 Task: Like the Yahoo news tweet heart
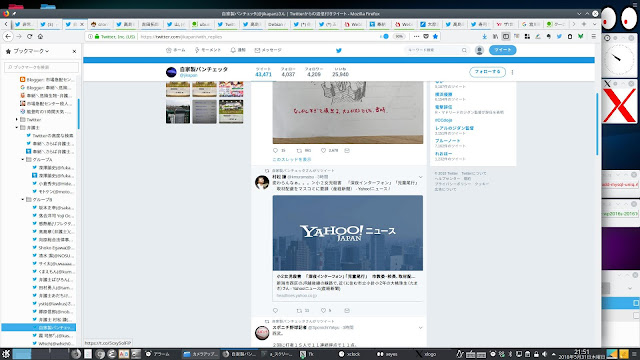point(323,311)
